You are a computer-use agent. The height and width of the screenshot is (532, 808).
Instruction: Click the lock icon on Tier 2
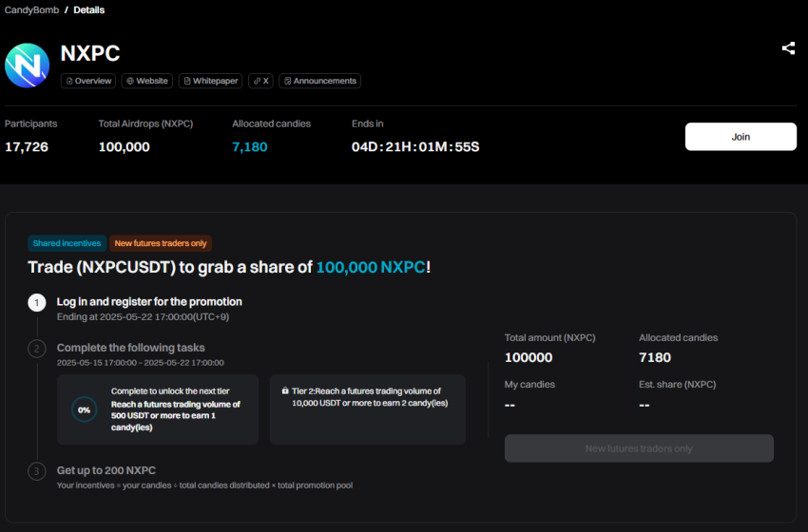pyautogui.click(x=285, y=391)
